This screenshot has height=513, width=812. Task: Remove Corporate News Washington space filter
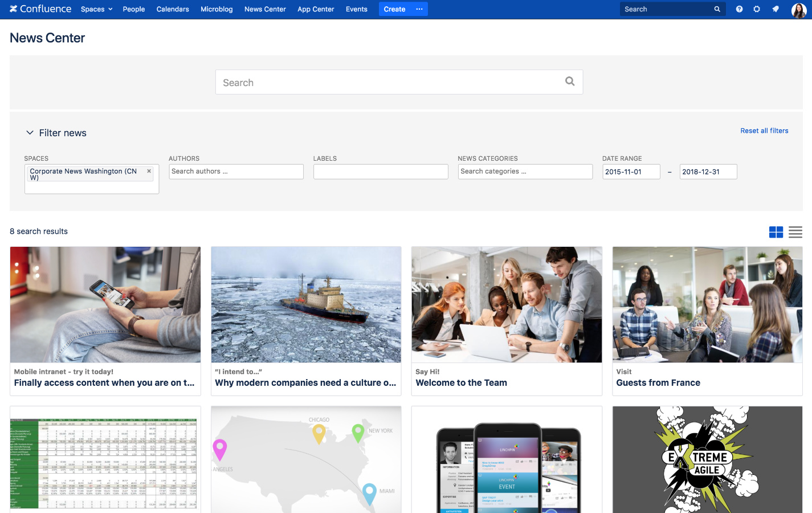149,171
